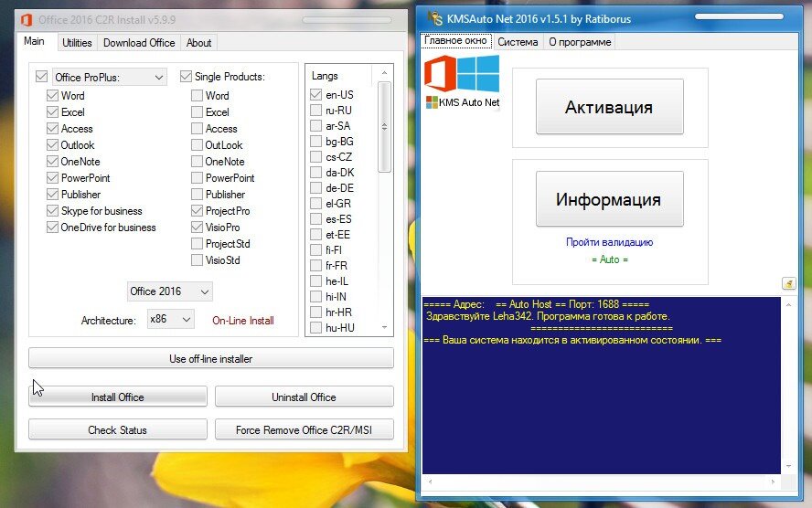812x508 pixels.
Task: Click the small broom icon above log
Action: [789, 283]
